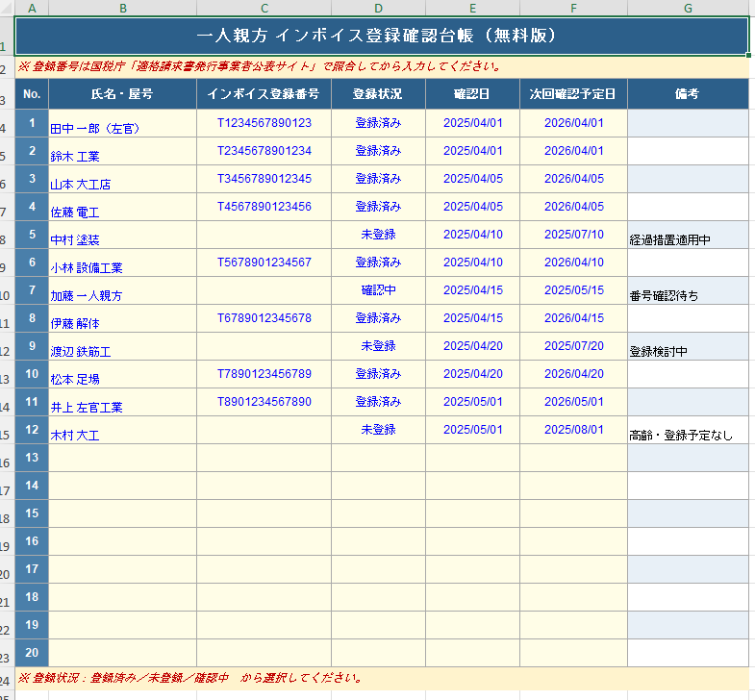This screenshot has height=700, width=755.
Task: Click the 氏名・屋号 header cell
Action: point(122,94)
